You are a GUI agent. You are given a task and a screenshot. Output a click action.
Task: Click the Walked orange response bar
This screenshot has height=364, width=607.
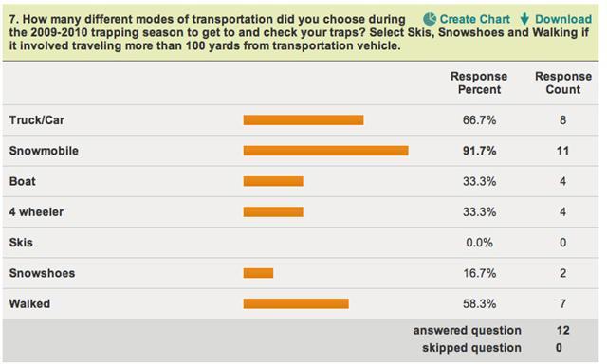296,303
